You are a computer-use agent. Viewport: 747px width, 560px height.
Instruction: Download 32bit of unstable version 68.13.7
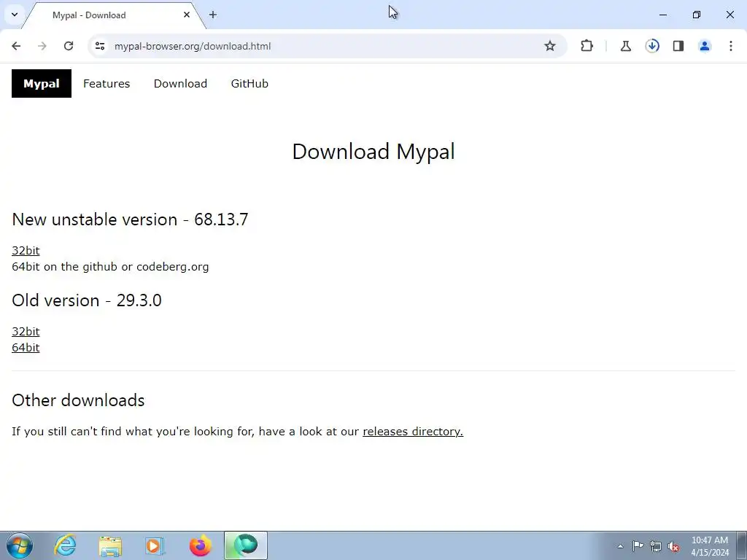coord(26,251)
